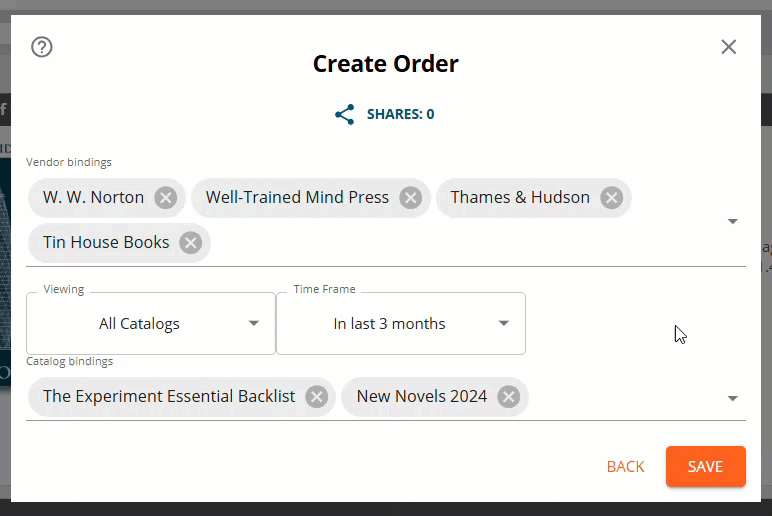Select the New Novels 2024 chip label
772x516 pixels.
421,397
